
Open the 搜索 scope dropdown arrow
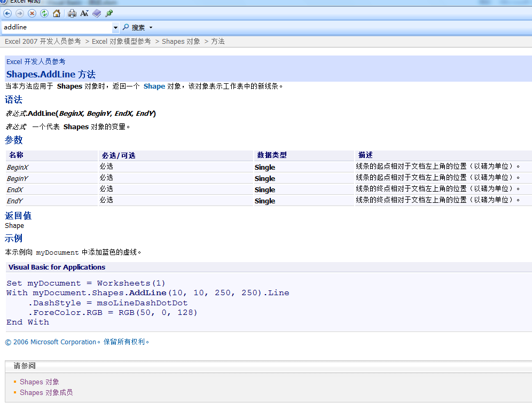(x=151, y=27)
